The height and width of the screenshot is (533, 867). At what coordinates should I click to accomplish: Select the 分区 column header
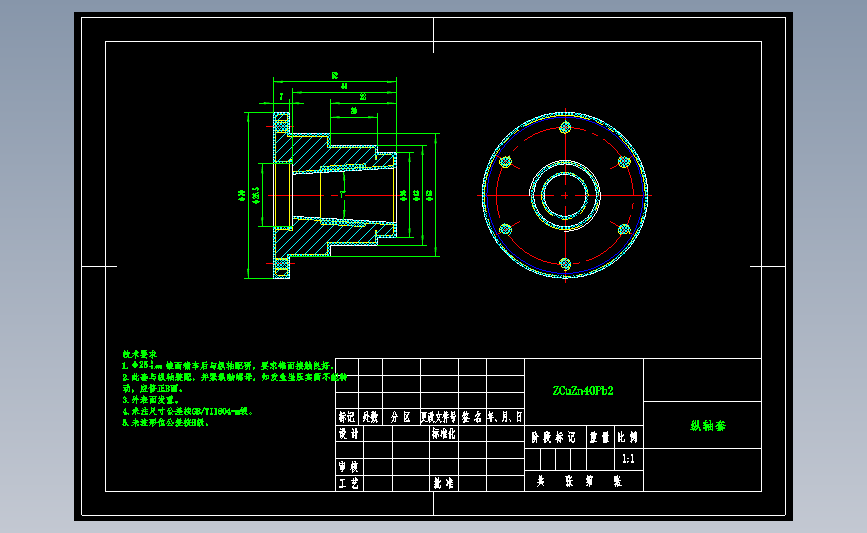(401, 417)
